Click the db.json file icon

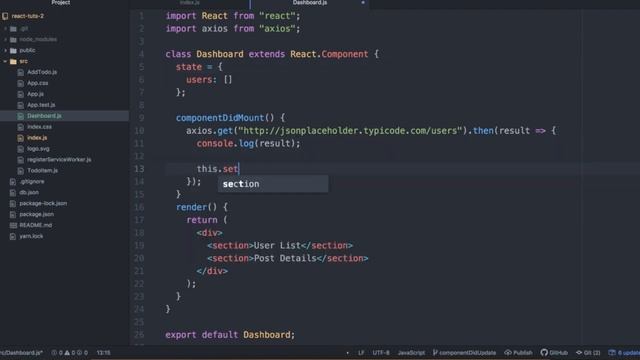13,193
